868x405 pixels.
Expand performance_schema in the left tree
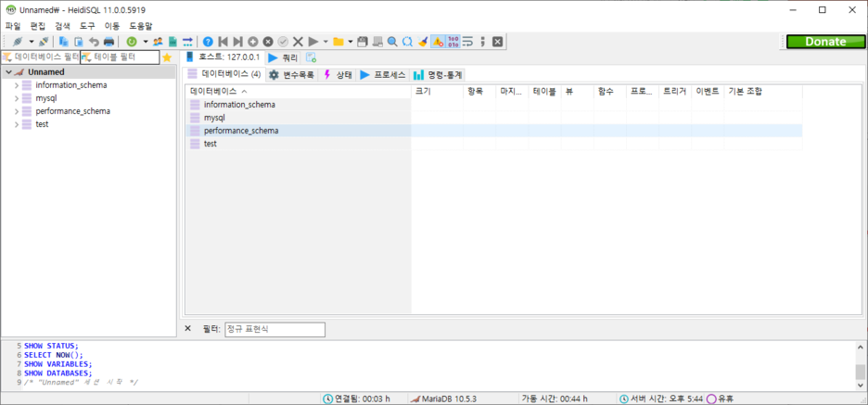click(17, 111)
